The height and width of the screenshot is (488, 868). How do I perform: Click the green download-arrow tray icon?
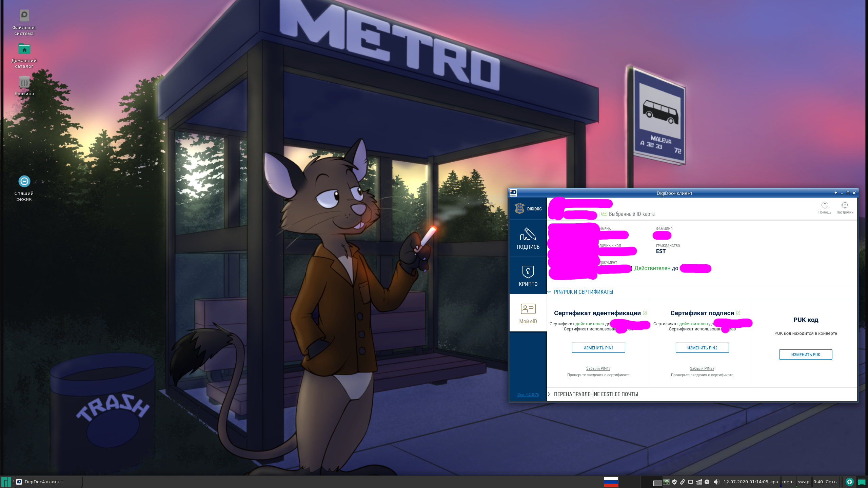click(666, 482)
